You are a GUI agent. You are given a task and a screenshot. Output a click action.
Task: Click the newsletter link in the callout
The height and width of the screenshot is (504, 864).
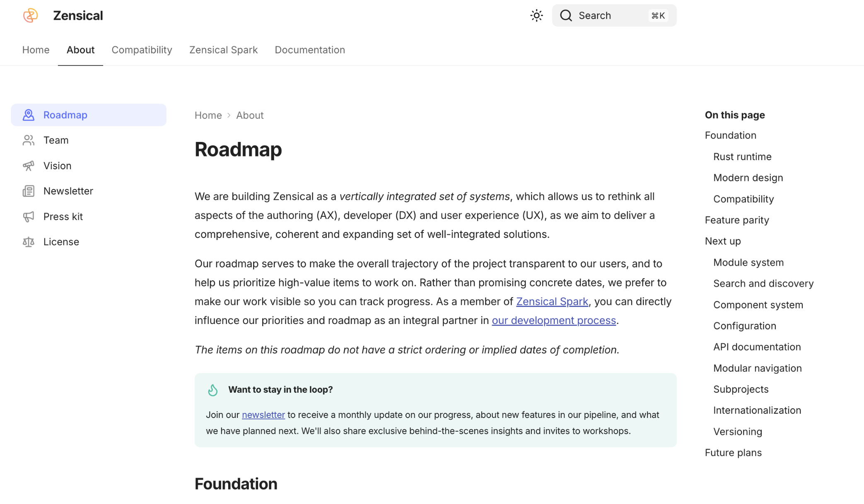(x=263, y=415)
